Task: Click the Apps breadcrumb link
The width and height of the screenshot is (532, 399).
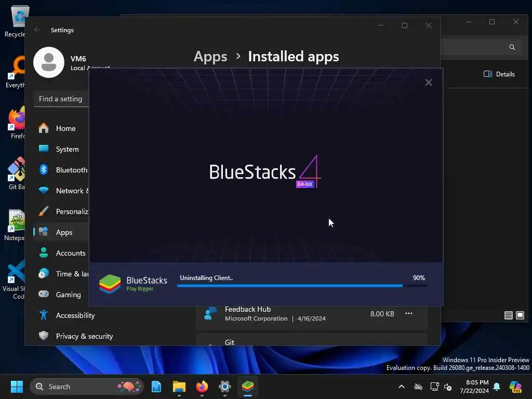Action: (210, 57)
